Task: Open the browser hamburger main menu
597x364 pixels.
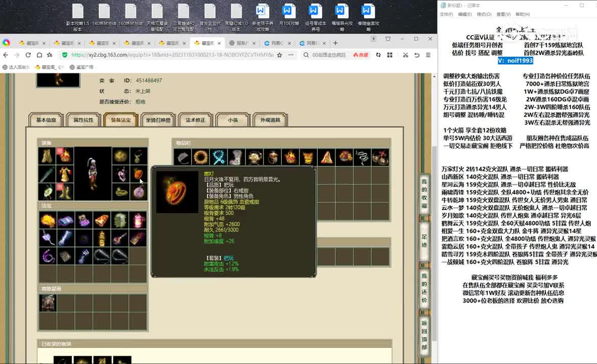Action: coord(429,55)
